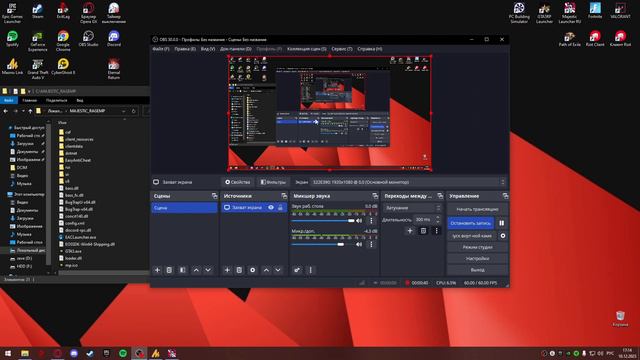Click Exit button in Controls
Image resolution: width=640 pixels, height=360 pixels.
[477, 270]
